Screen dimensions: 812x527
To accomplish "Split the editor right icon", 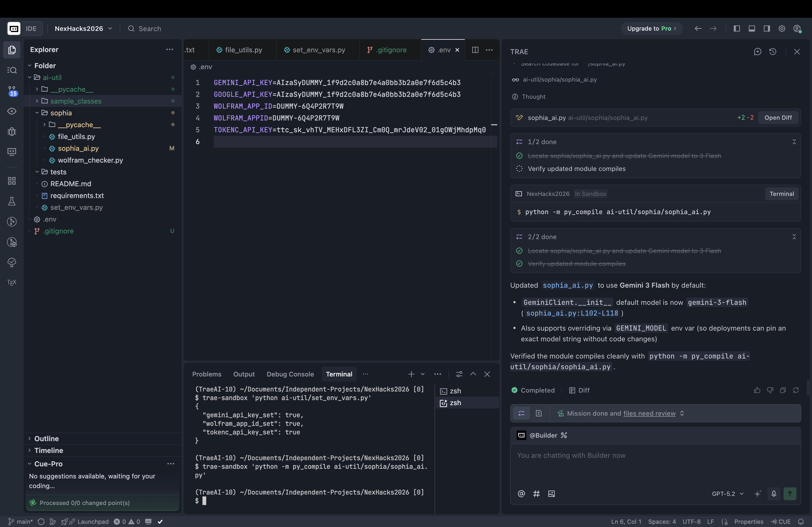I will click(475, 50).
